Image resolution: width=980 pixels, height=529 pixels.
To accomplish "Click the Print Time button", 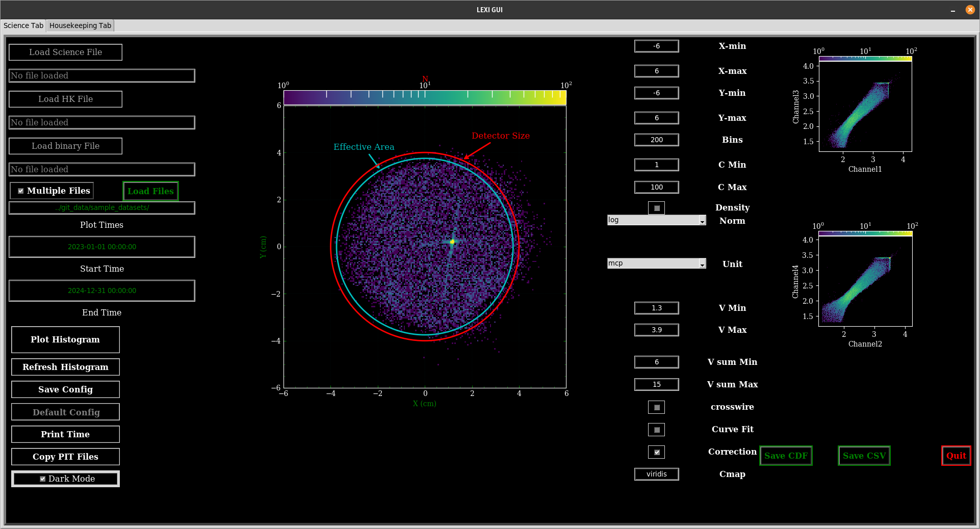I will (x=65, y=434).
